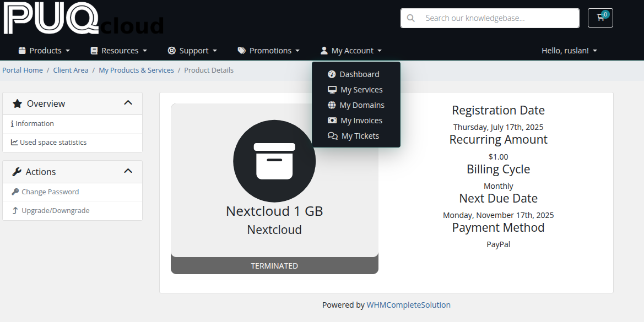The image size is (644, 322).
Task: Click the search magnifier icon
Action: click(410, 18)
